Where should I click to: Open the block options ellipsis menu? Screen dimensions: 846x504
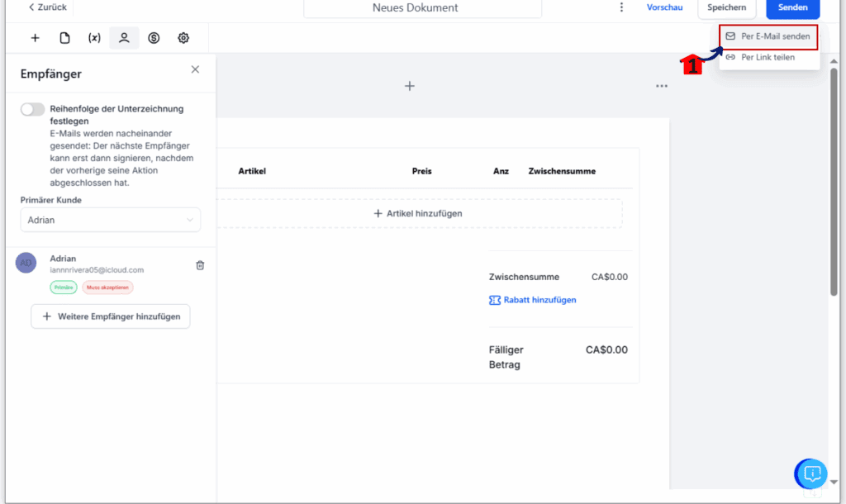coord(662,86)
